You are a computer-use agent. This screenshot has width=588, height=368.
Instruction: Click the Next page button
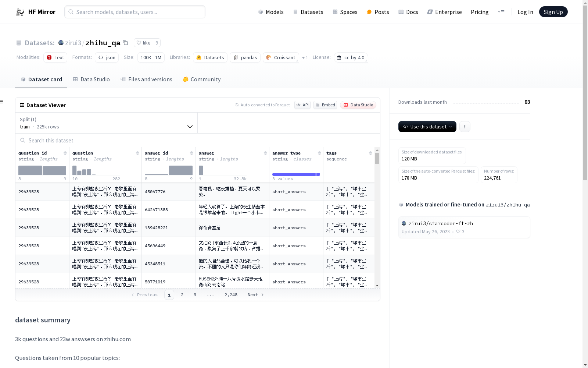[255, 295]
